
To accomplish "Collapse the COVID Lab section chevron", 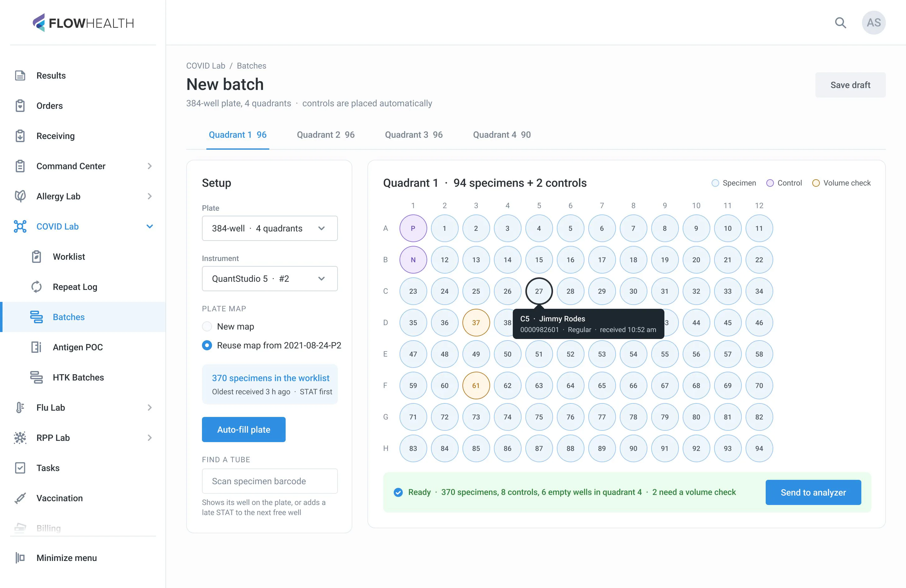I will (x=150, y=226).
